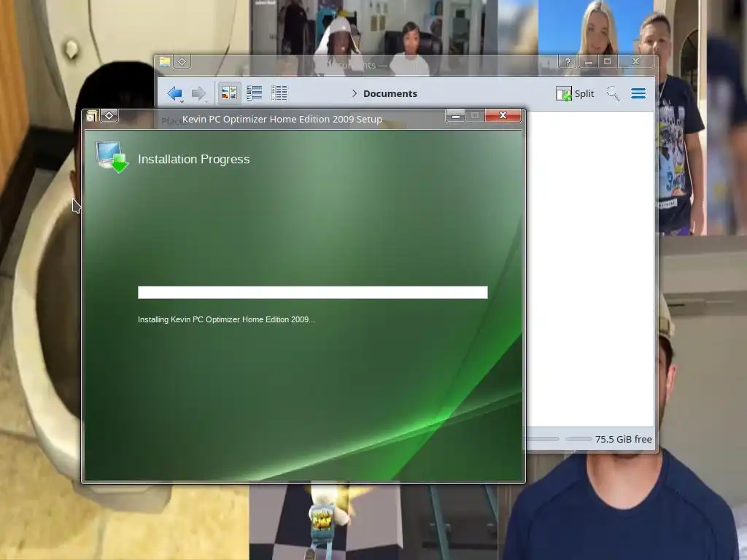Close the Dolphin Documents window
Image resolution: width=747 pixels, height=560 pixels.
(x=635, y=61)
